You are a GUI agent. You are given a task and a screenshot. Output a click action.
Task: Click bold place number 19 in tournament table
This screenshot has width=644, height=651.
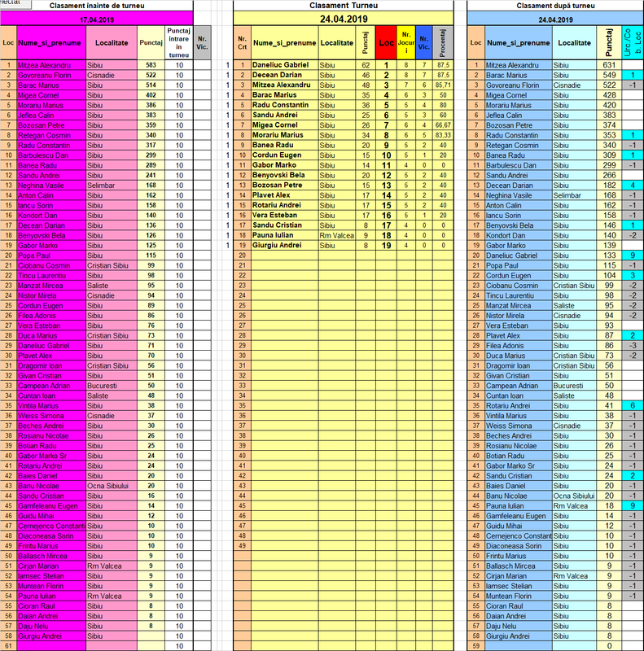tap(386, 246)
